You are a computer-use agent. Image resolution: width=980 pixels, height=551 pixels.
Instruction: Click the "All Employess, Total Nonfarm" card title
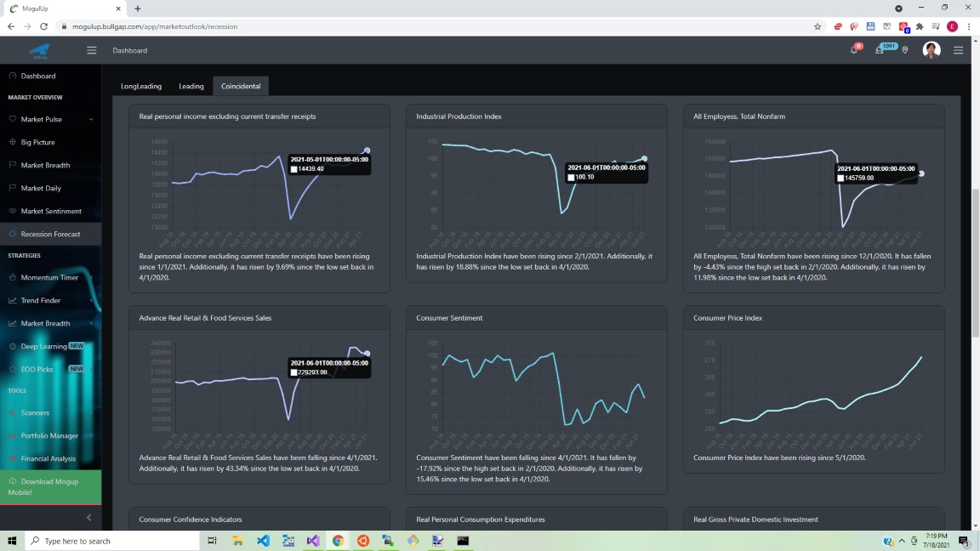pos(739,116)
